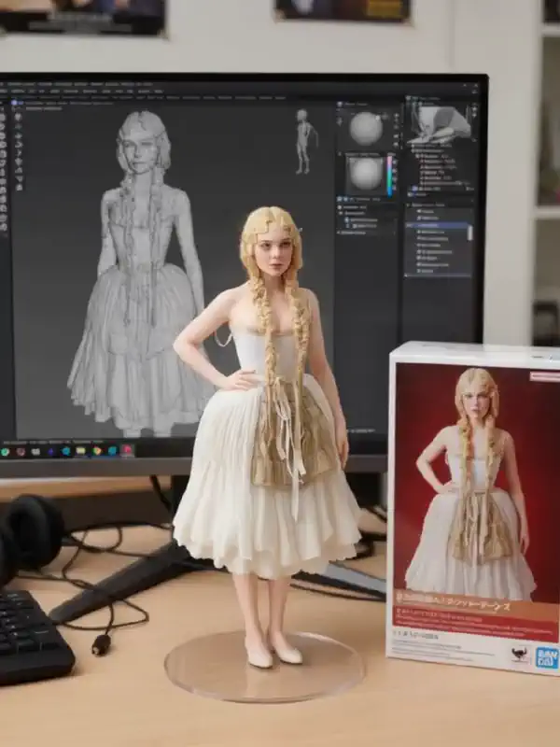Click the scrollbar handle in the properties list

click(470, 233)
